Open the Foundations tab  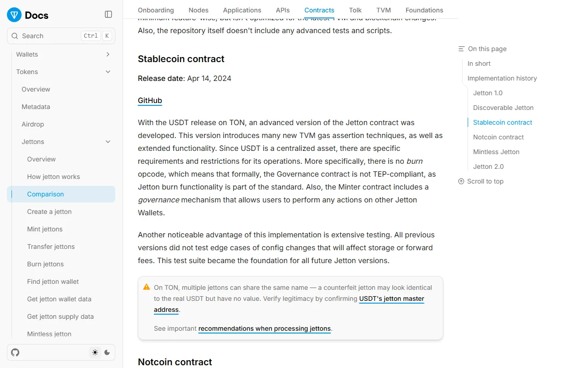(424, 10)
